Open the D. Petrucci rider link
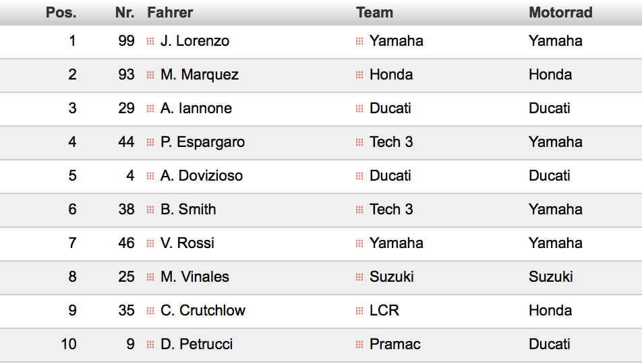The width and height of the screenshot is (642, 364). (196, 344)
